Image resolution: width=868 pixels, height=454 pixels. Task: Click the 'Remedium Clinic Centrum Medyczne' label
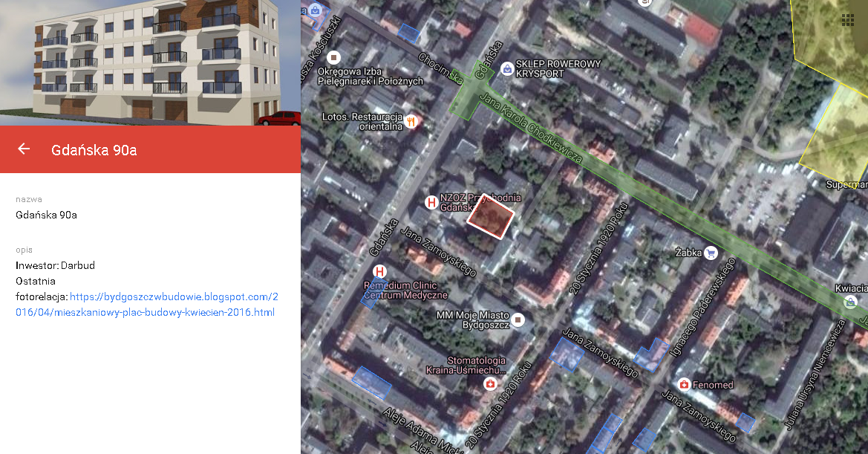click(x=405, y=290)
